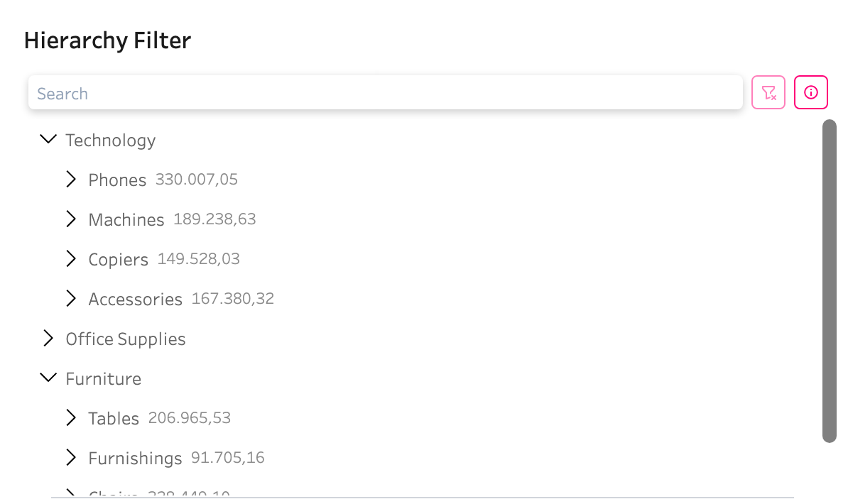
Task: Click the clear filter icon
Action: 768,92
